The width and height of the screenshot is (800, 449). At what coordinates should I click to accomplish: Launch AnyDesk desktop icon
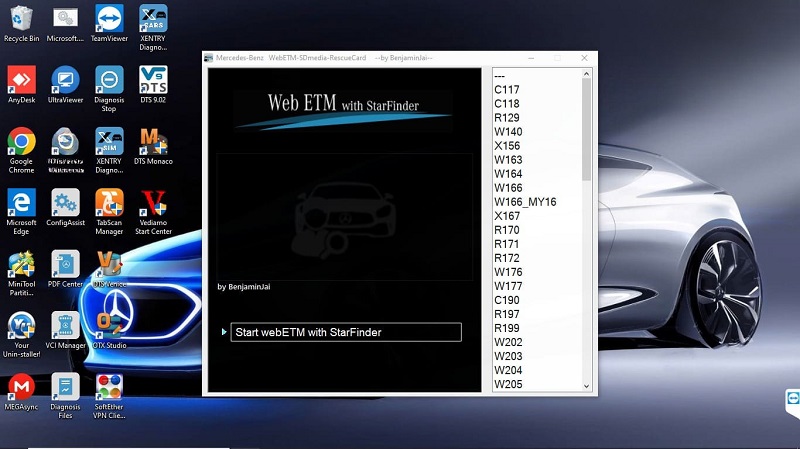pos(21,85)
